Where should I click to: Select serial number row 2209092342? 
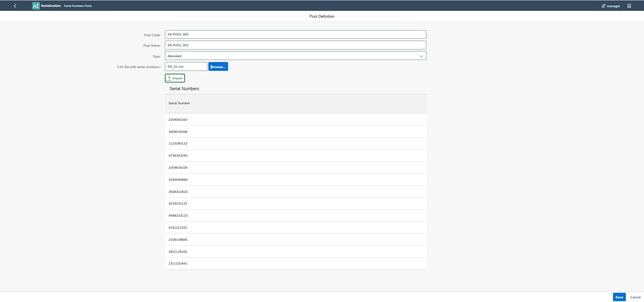tap(178, 120)
